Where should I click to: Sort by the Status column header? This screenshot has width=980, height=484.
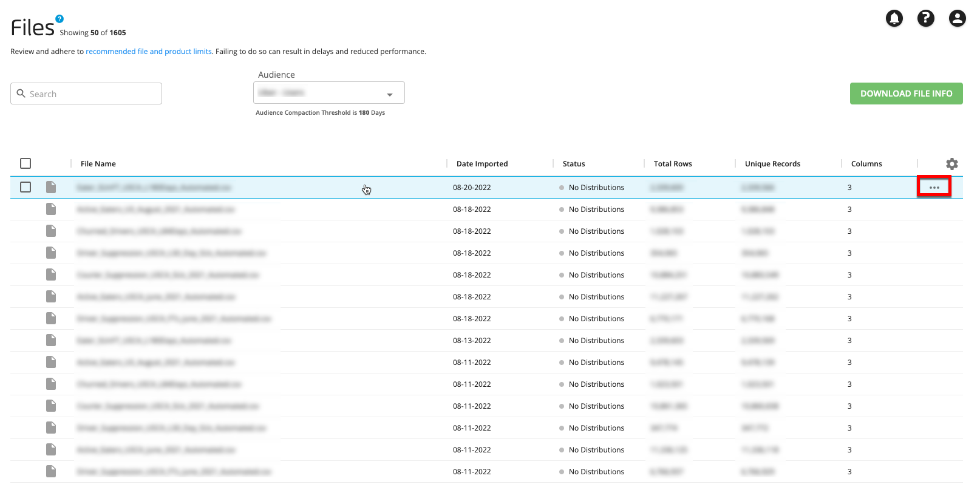click(573, 164)
